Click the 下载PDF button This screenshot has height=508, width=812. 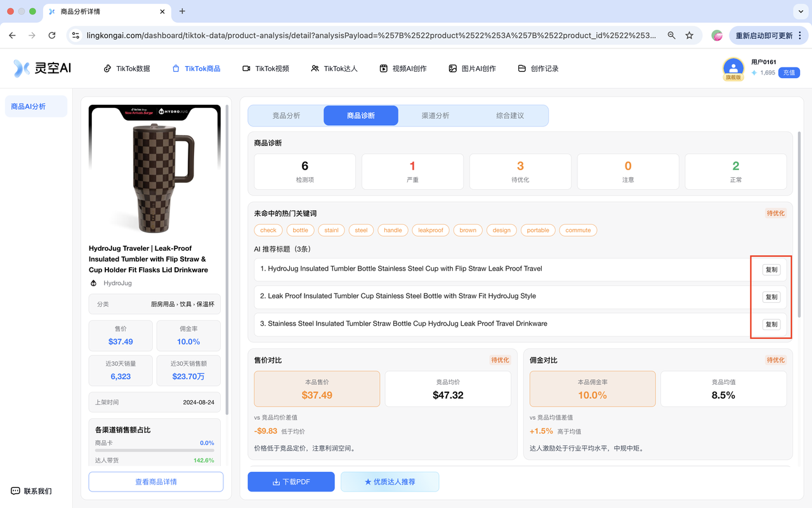(291, 482)
